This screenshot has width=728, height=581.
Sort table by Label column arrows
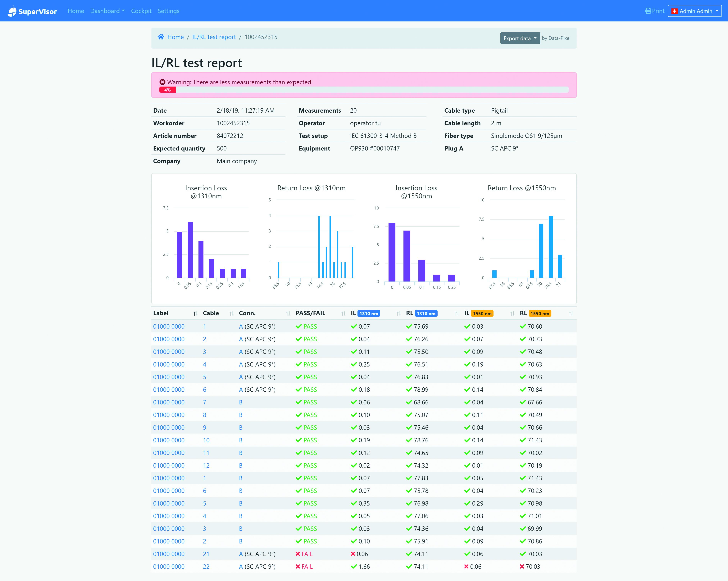pyautogui.click(x=195, y=314)
